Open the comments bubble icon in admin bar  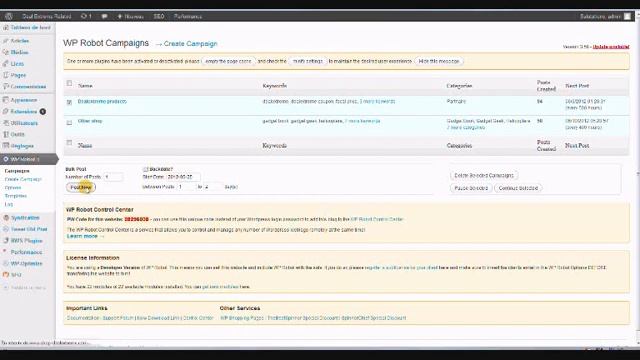pyautogui.click(x=104, y=16)
